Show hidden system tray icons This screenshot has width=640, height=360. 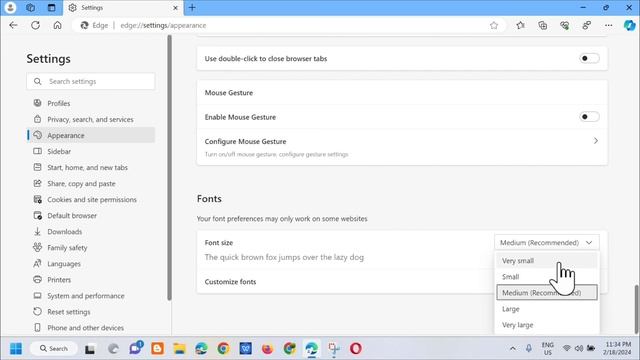click(x=513, y=348)
